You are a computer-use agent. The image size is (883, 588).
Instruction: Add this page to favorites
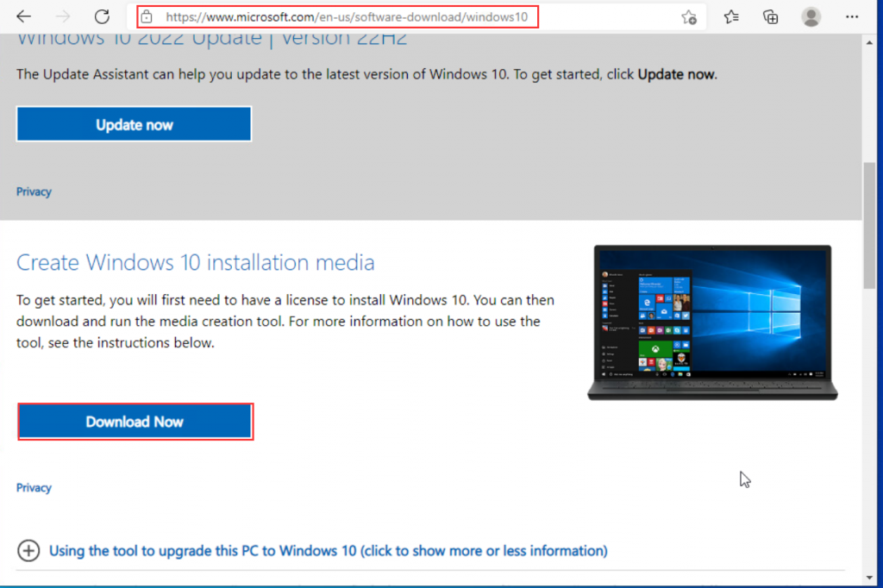(689, 17)
